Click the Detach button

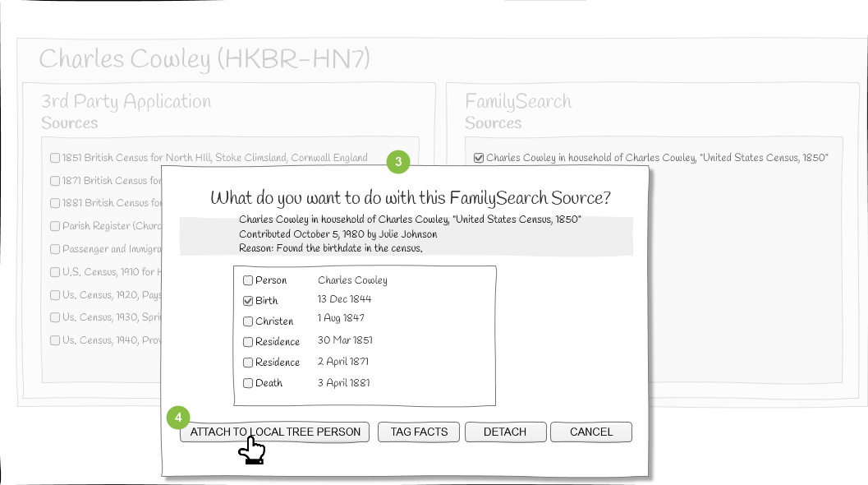tap(505, 432)
